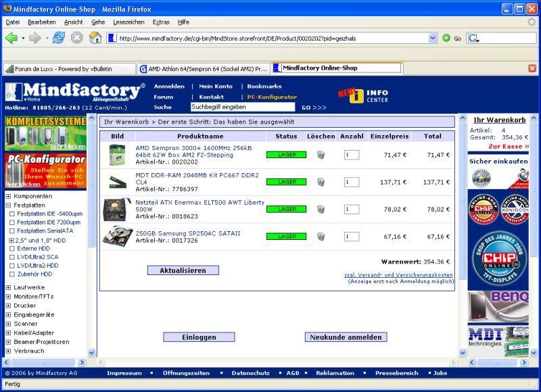Screen dimensions: 541x392
Task: Check the LVD/Ultra2 SCA checkbox
Action: [x=12, y=258]
